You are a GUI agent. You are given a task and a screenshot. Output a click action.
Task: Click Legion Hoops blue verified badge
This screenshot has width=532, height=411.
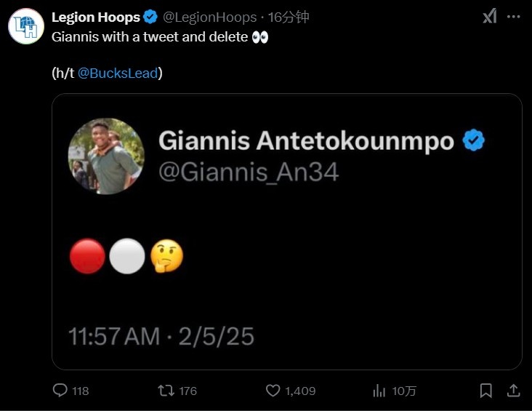point(150,17)
